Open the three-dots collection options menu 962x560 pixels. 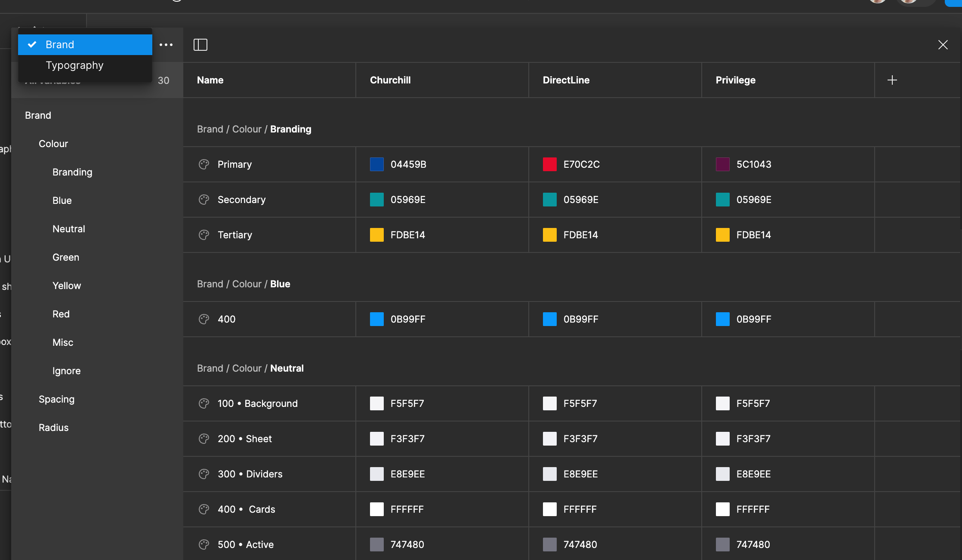tap(166, 45)
